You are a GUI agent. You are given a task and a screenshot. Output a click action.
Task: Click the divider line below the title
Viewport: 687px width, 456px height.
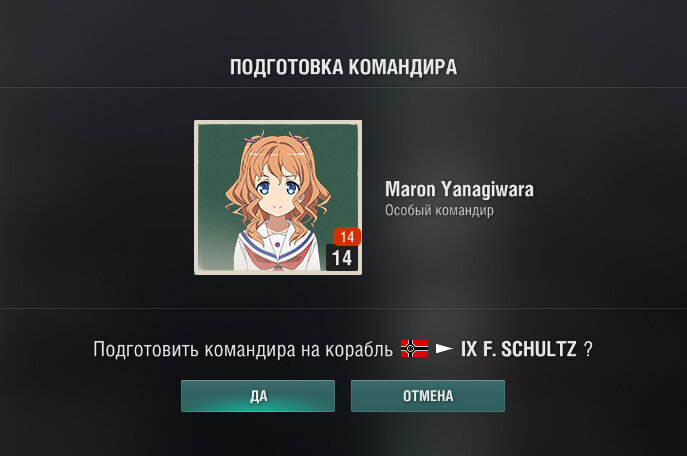coord(344,87)
